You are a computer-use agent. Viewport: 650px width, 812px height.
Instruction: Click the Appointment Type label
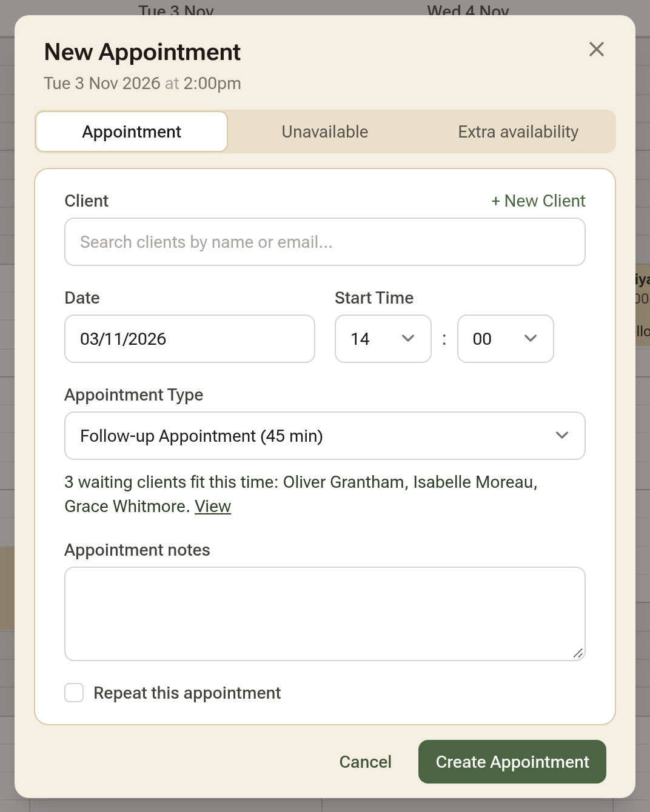coord(134,395)
